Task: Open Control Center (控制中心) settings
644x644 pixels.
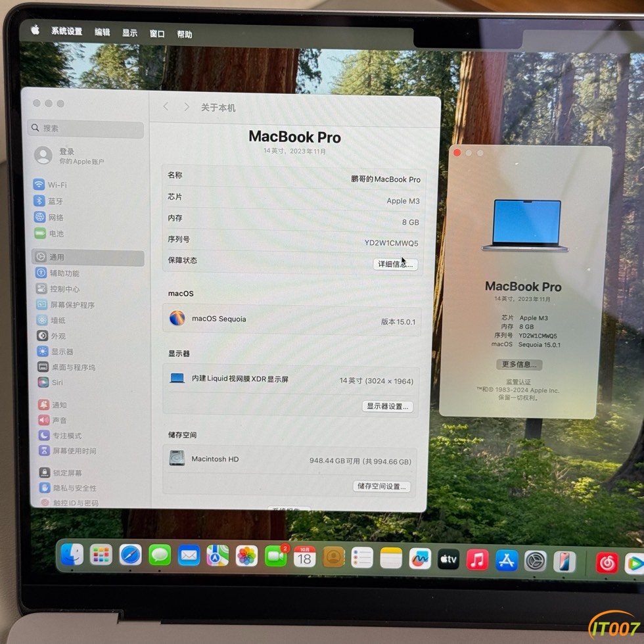Action: [x=58, y=288]
